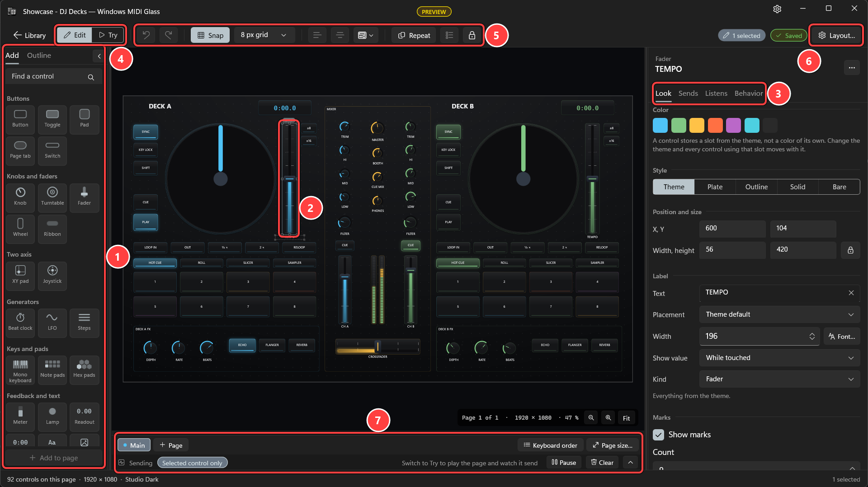Pick the orange color swatch

click(x=715, y=125)
